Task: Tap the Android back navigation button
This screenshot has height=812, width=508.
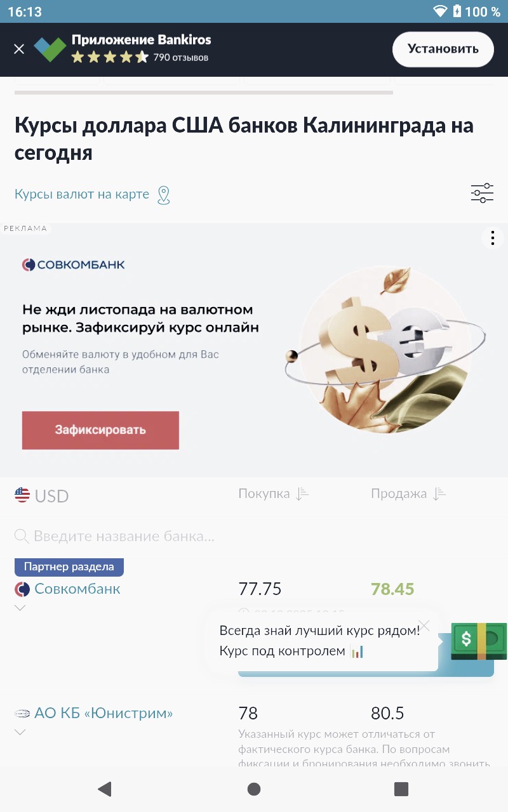Action: click(105, 789)
